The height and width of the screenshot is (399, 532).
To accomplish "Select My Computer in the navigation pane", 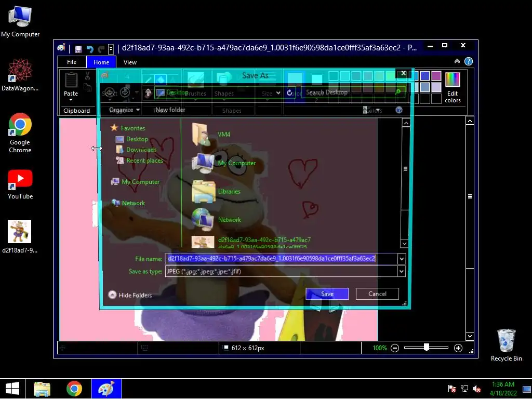I will (136, 182).
